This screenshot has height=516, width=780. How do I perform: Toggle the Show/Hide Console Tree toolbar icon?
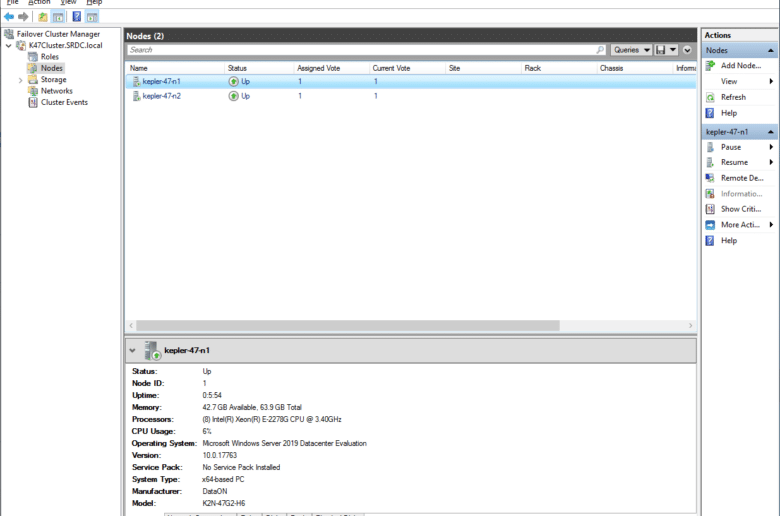(x=58, y=17)
